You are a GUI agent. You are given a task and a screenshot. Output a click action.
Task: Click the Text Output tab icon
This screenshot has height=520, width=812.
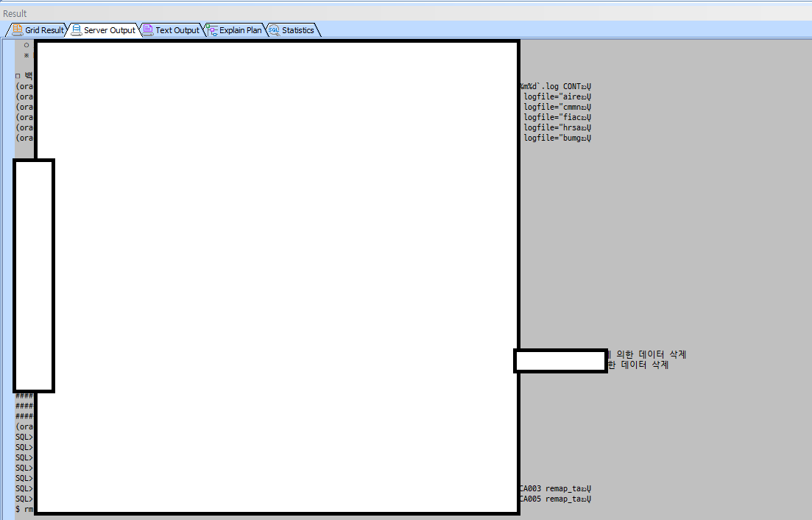(x=148, y=30)
